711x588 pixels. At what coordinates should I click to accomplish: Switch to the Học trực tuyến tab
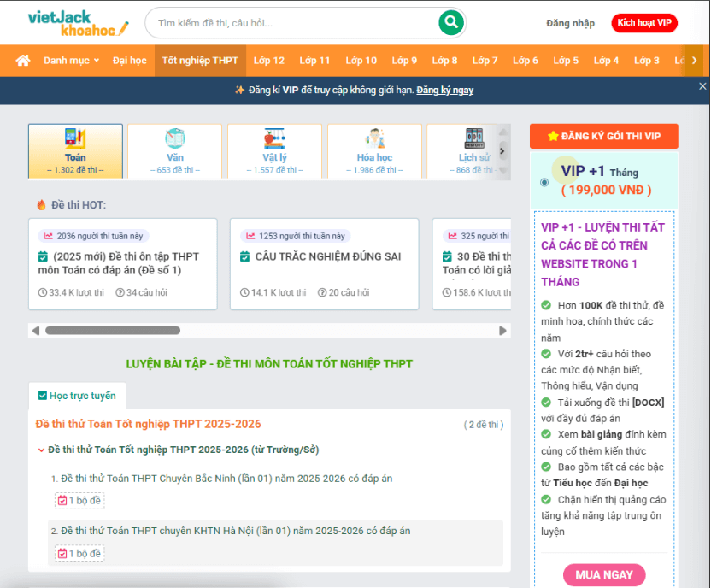point(77,396)
